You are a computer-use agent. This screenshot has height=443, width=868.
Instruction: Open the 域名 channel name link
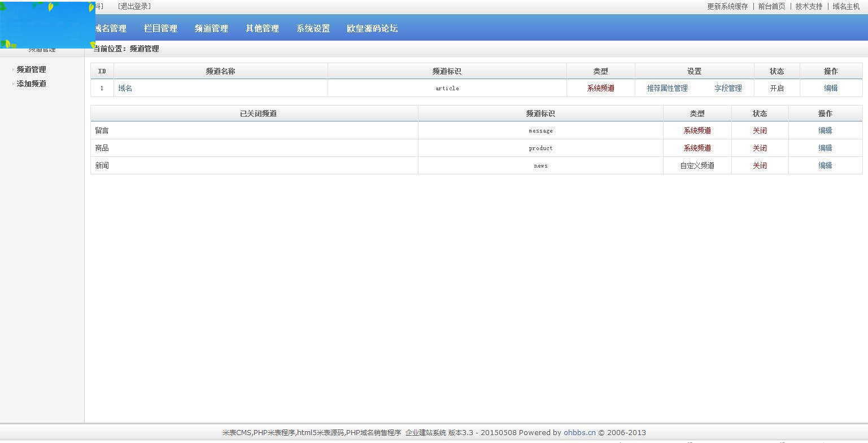point(126,88)
